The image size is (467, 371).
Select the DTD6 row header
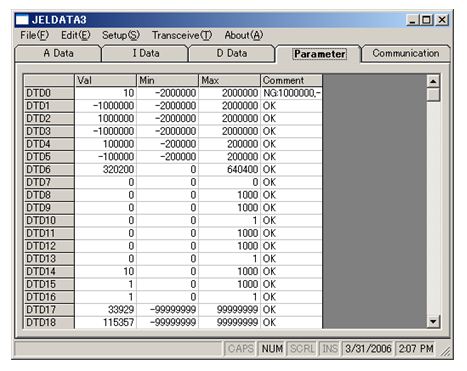pyautogui.click(x=49, y=169)
